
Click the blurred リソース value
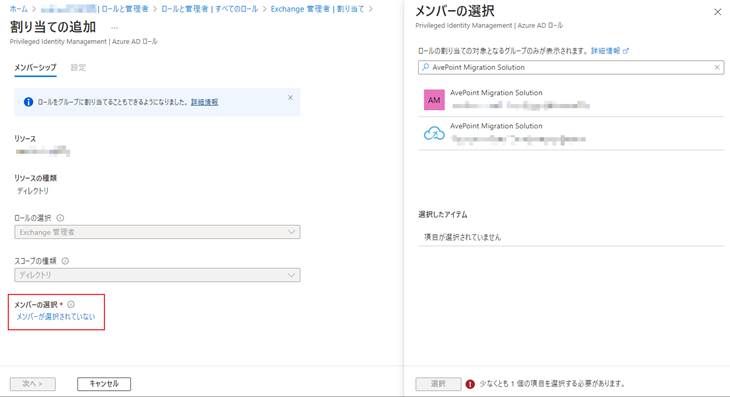point(42,151)
